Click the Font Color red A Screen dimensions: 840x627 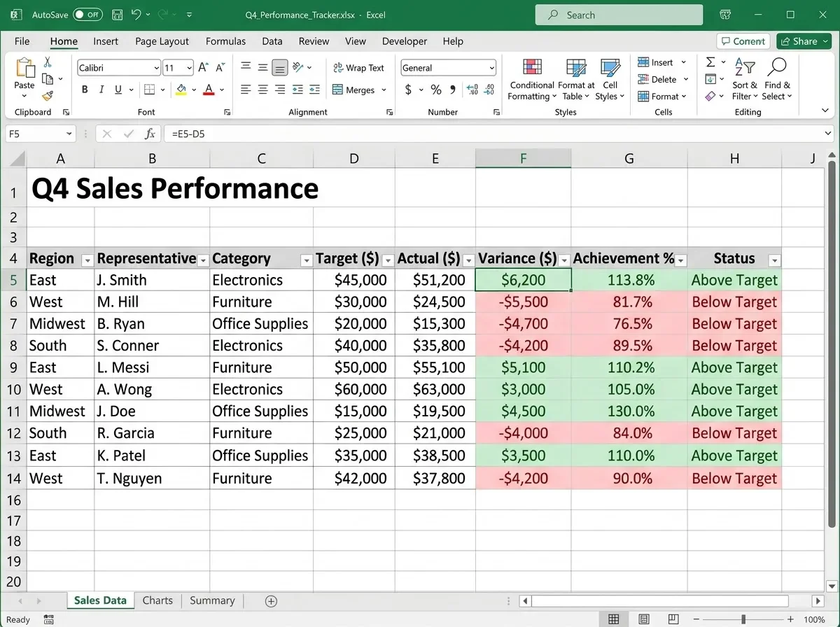208,90
